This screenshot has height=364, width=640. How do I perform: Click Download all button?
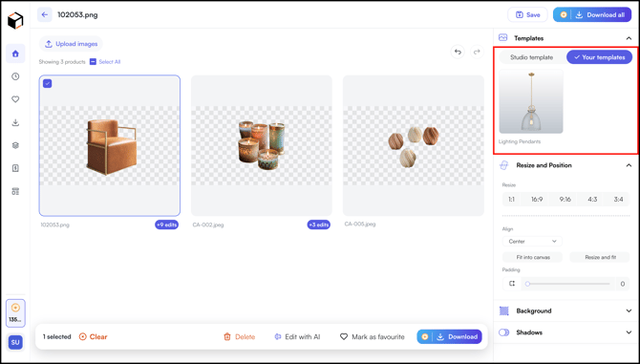click(592, 14)
